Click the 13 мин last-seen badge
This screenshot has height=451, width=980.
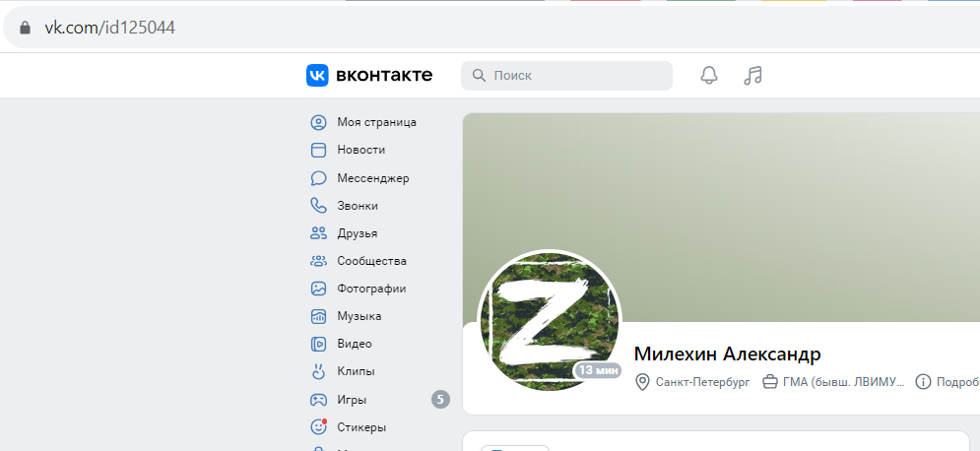pos(598,370)
